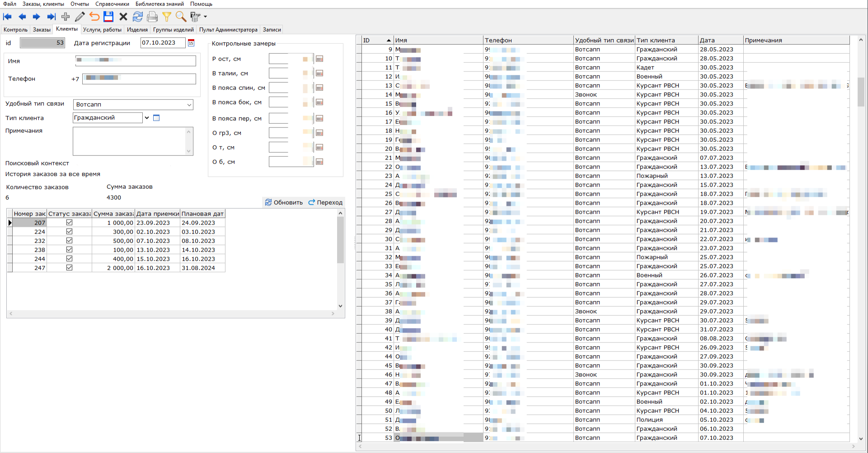Image resolution: width=868 pixels, height=453 pixels.
Task: Open the Справочники menu
Action: (112, 4)
